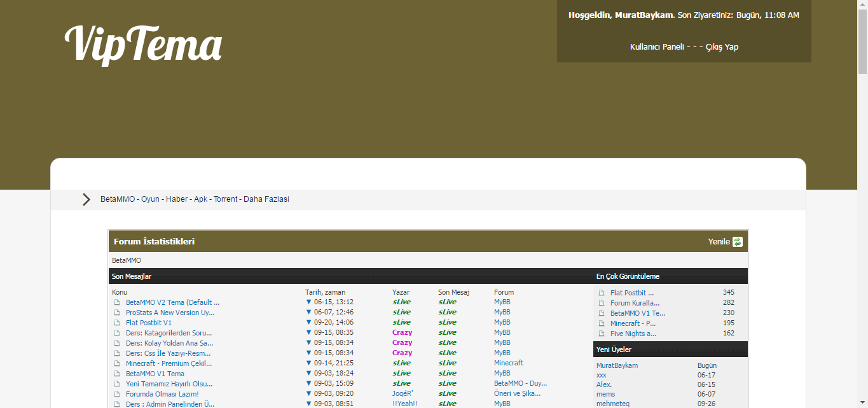Open new member mehmeteq profile
The width and height of the screenshot is (868, 408).
coord(613,404)
